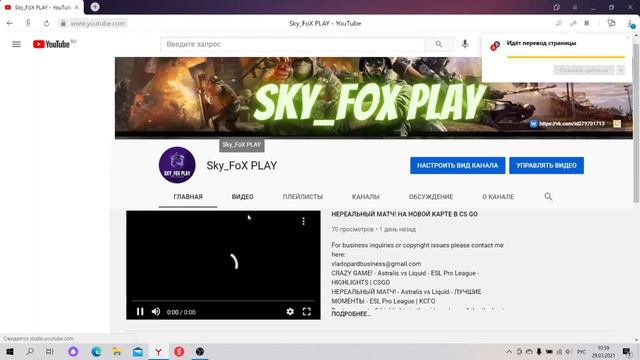The height and width of the screenshot is (360, 640).
Task: Click УПРАВЛЯТЬ ВИДЕО button
Action: [x=547, y=165]
